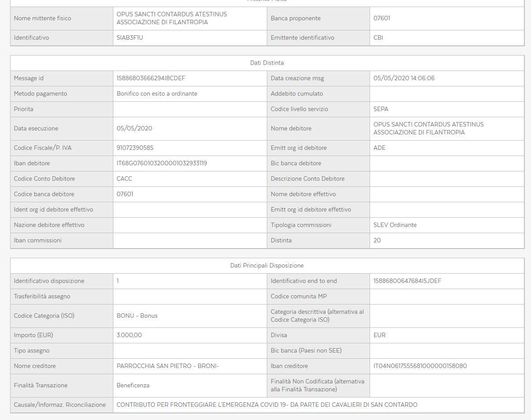Select the Nome creditore PARROCCHIA SAN PIETRO cell
The width and height of the screenshot is (531, 420).
pos(190,366)
